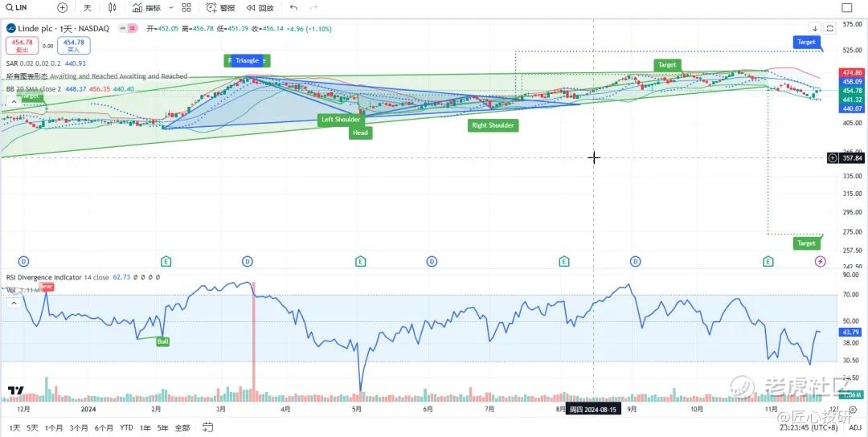Open the 指标 indicators dialog

coord(147,8)
